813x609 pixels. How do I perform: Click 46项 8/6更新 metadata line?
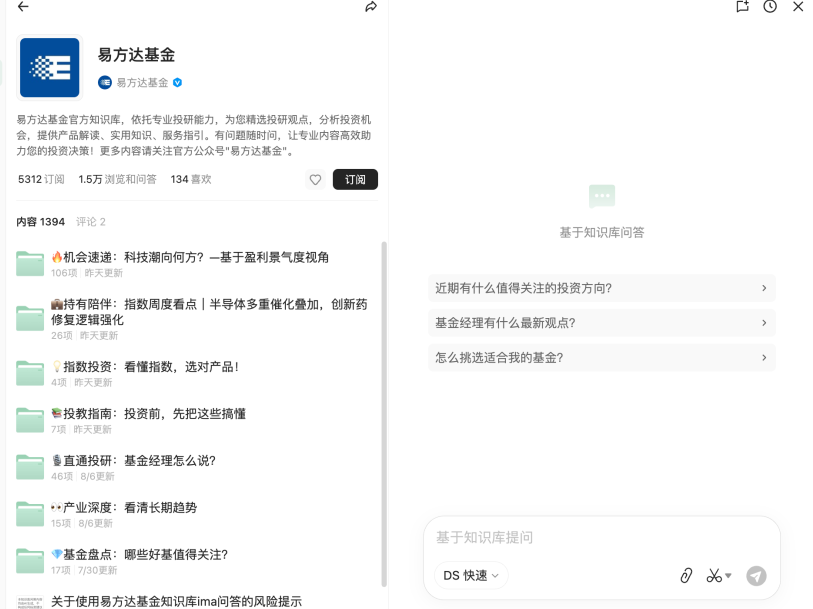tap(82, 476)
